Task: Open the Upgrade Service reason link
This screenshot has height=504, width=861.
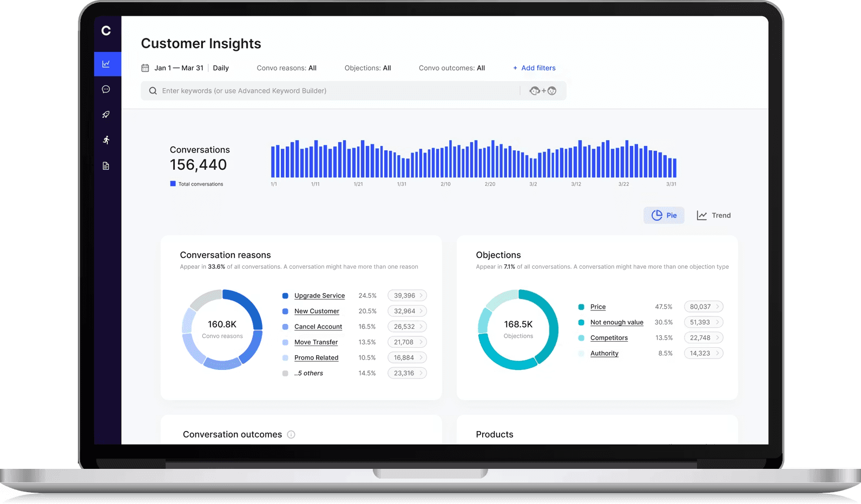Action: coord(319,296)
